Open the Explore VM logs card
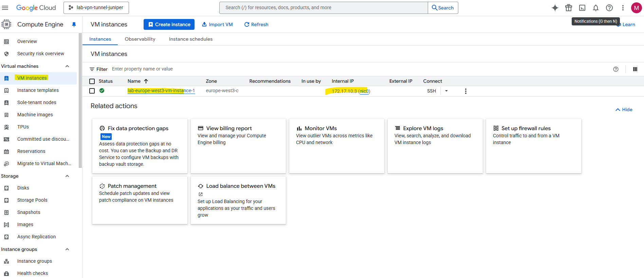Viewport: 644px width, 278px height. coord(435,146)
